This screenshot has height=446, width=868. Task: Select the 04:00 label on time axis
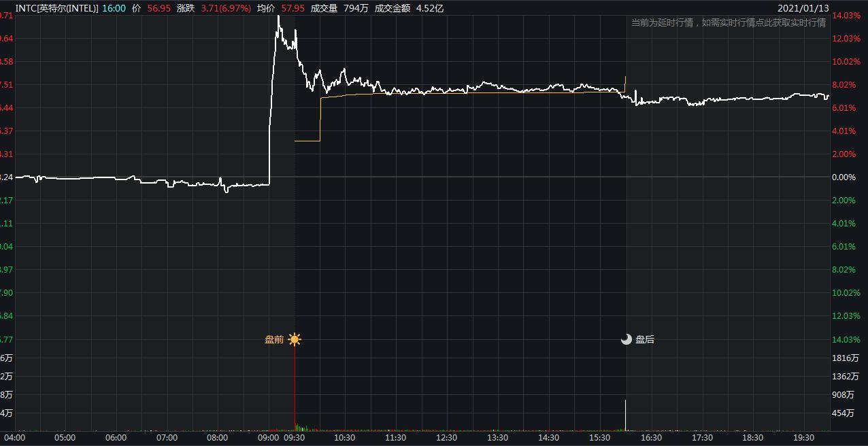pos(14,438)
